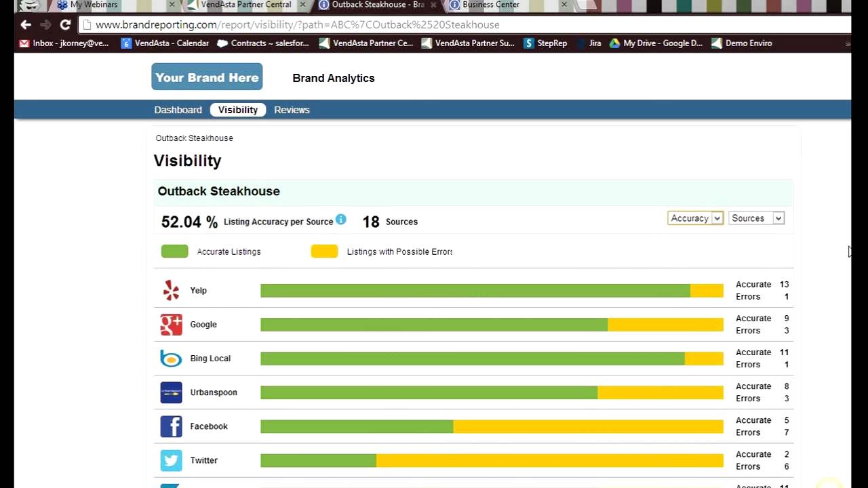The width and height of the screenshot is (868, 488).
Task: Click the Twitter accuracy bar
Action: 492,460
